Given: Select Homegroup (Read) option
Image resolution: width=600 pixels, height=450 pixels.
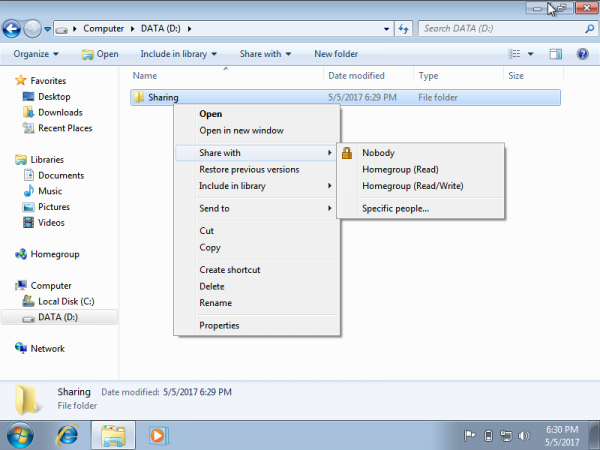Looking at the screenshot, I should pos(421,169).
